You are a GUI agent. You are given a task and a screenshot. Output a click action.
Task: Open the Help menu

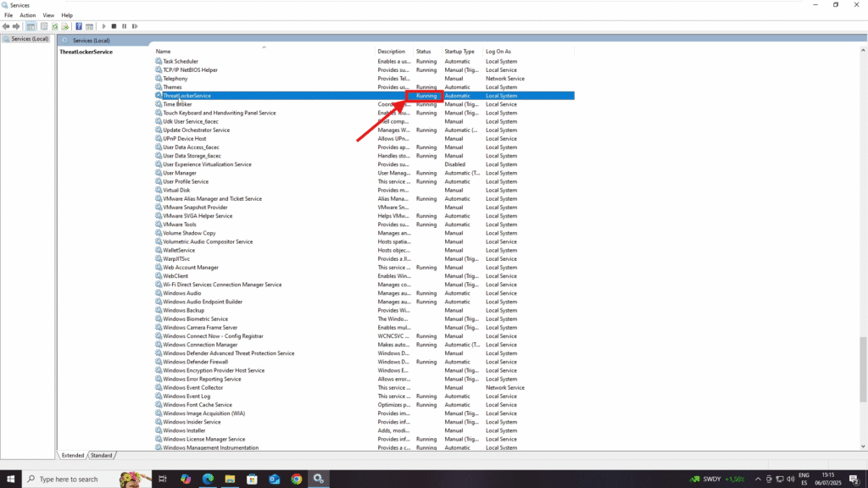coord(67,15)
